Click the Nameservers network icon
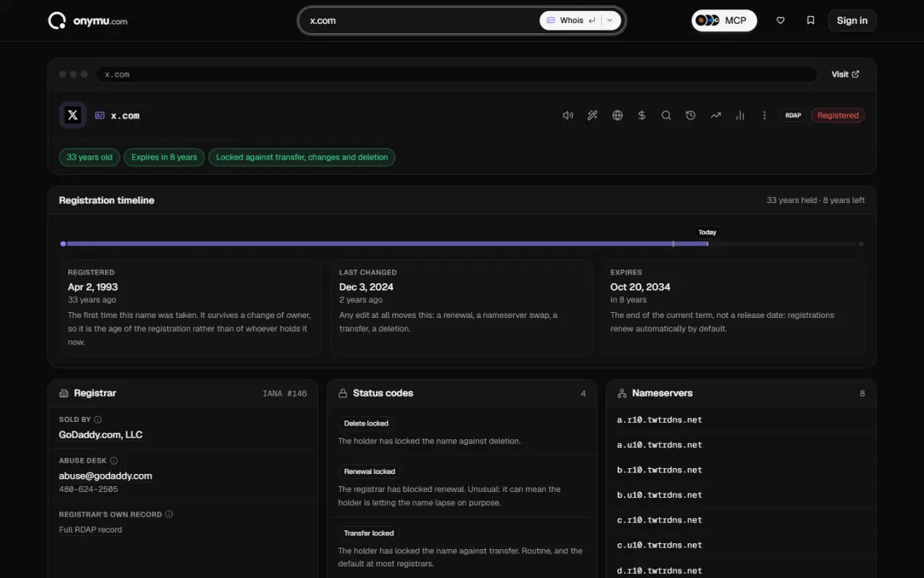 pos(622,394)
